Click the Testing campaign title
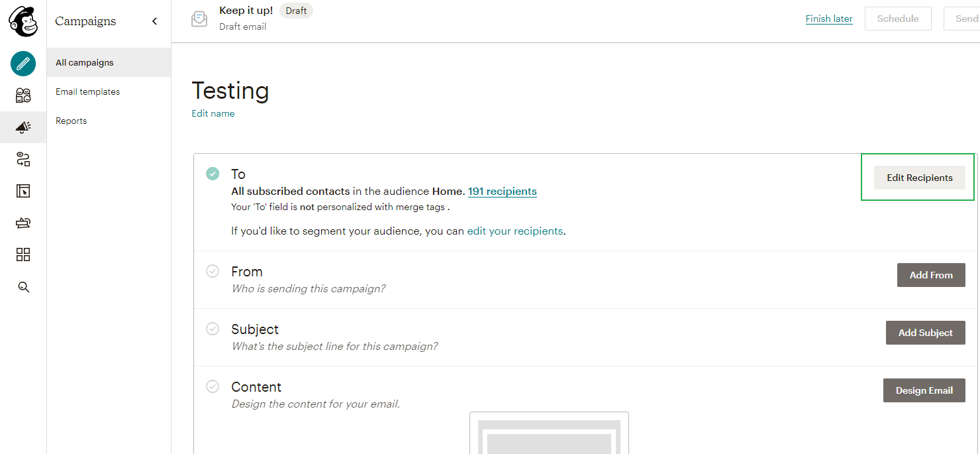 coord(230,91)
